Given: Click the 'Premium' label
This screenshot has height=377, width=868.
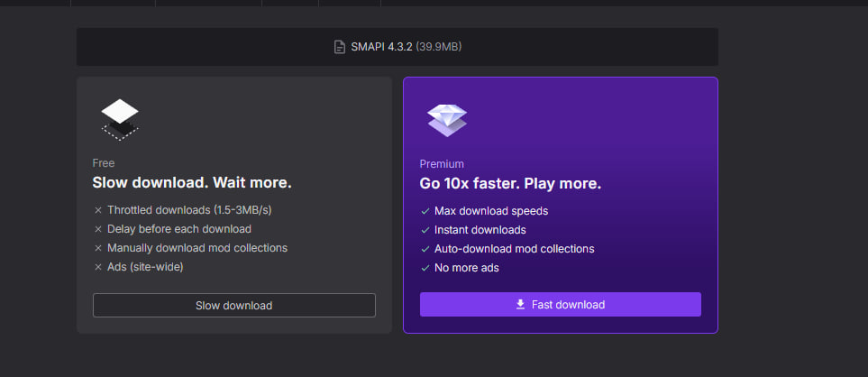Looking at the screenshot, I should tap(442, 164).
